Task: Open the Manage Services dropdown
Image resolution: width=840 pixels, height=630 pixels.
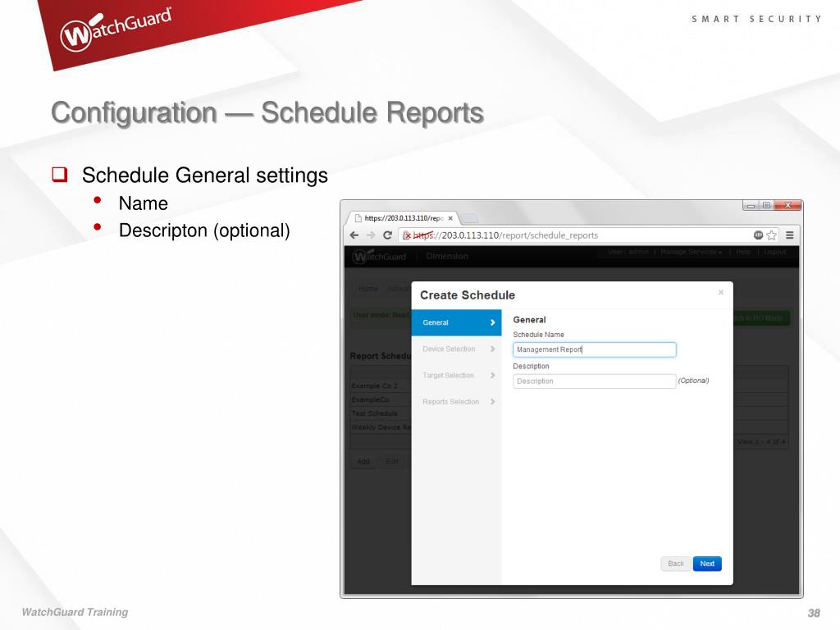Action: tap(691, 252)
